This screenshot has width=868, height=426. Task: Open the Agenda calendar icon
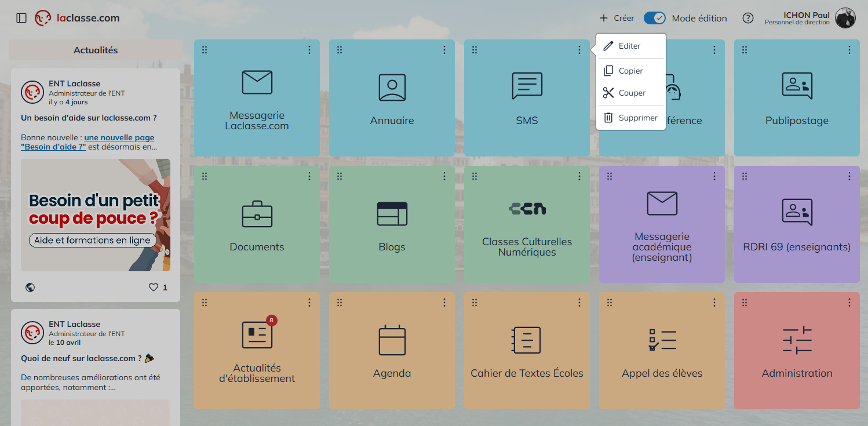(392, 340)
